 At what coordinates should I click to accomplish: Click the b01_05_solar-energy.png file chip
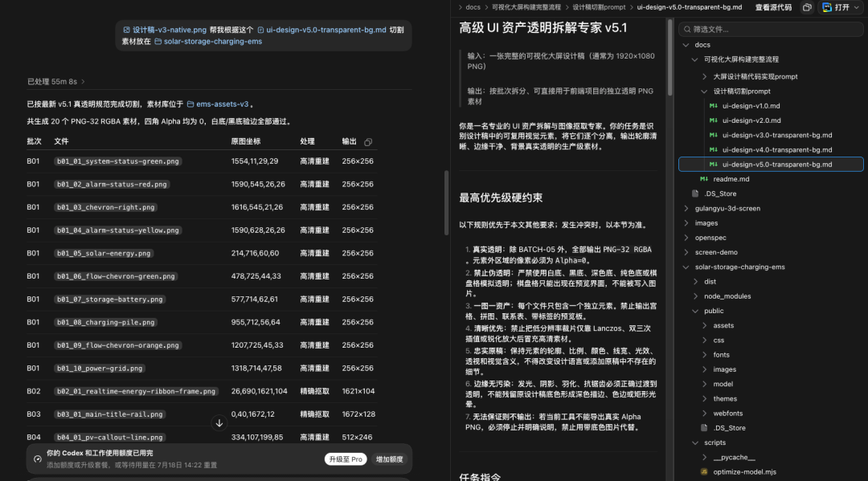click(104, 253)
